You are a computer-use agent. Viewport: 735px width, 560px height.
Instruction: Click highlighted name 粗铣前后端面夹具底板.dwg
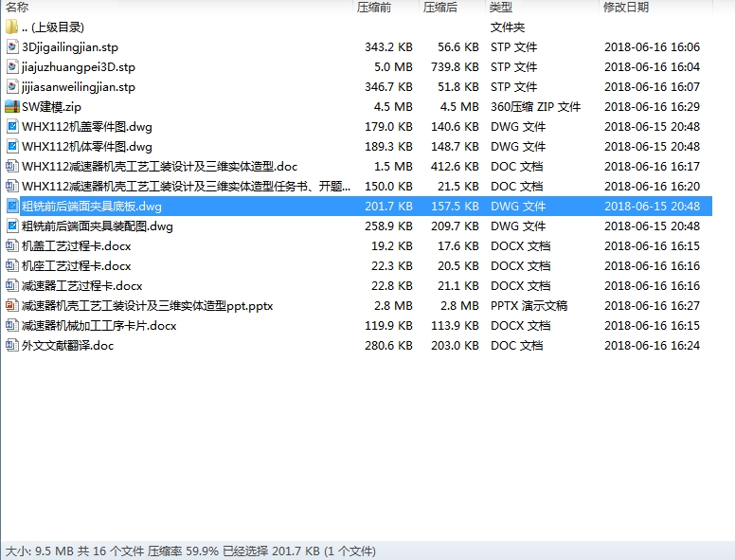92,207
